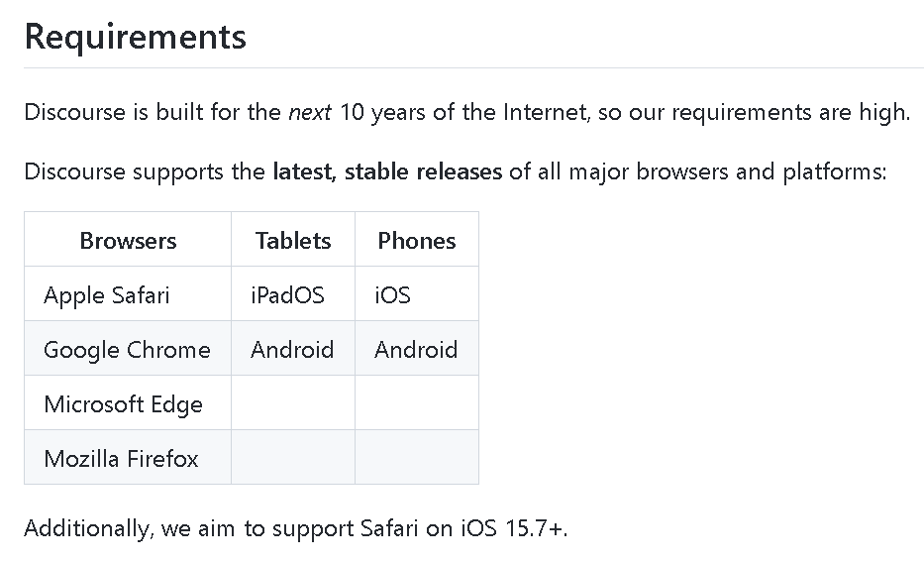Image resolution: width=924 pixels, height=563 pixels.
Task: Click the empty Tablets cell beside Mozilla Firefox
Action: 293,457
